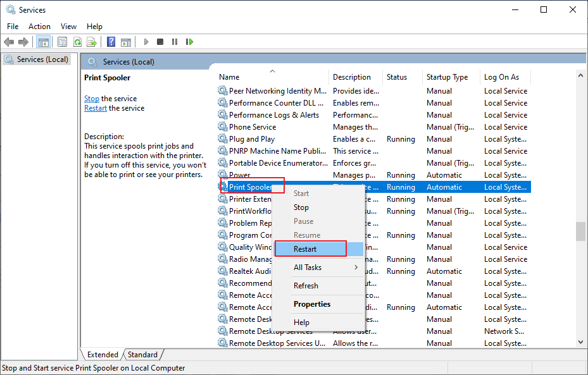Viewport: 588px width, 375px height.
Task: Click the Restart the service link
Action: pos(95,108)
